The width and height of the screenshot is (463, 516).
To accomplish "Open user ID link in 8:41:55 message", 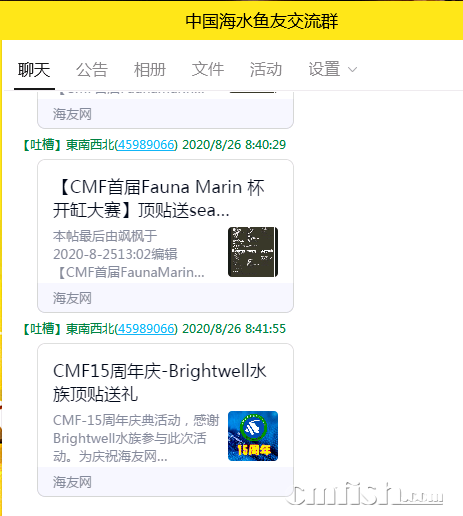I will (x=146, y=329).
